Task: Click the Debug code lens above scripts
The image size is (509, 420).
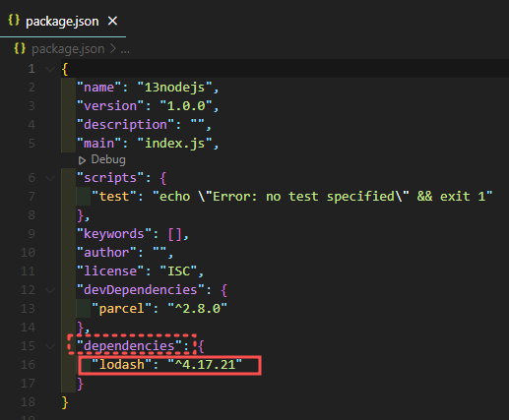Action: point(108,159)
